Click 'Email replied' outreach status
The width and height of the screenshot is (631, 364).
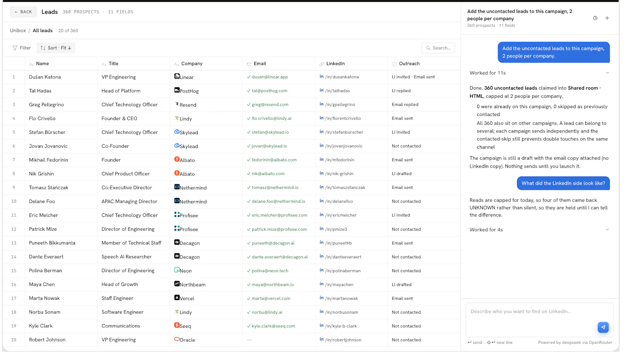click(x=405, y=105)
